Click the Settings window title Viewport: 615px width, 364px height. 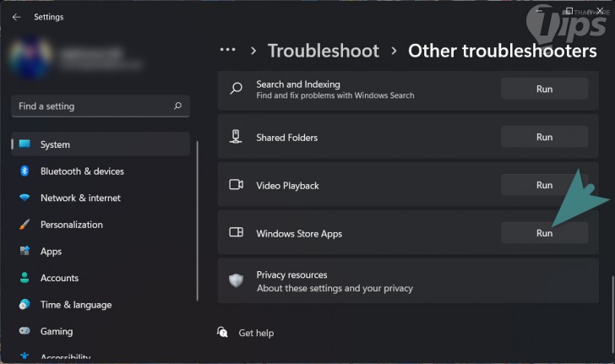pos(49,17)
